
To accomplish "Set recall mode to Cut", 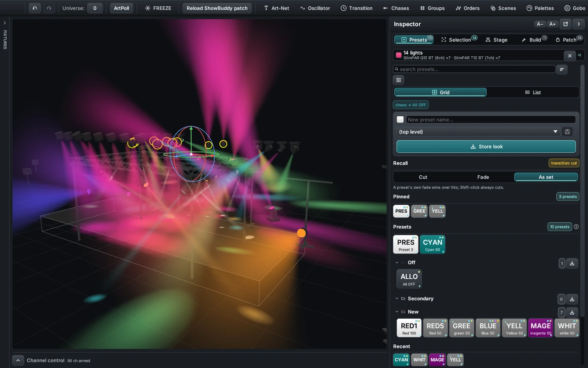I will [x=423, y=177].
